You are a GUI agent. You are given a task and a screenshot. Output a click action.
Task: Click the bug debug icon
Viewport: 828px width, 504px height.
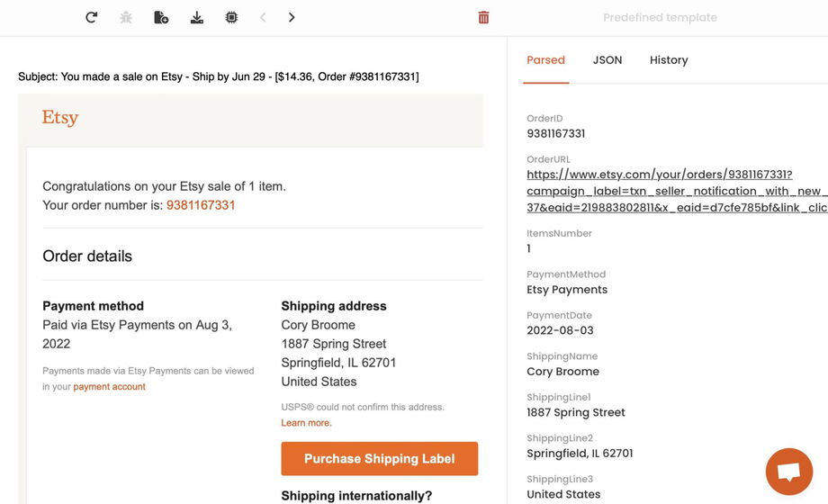coord(126,17)
